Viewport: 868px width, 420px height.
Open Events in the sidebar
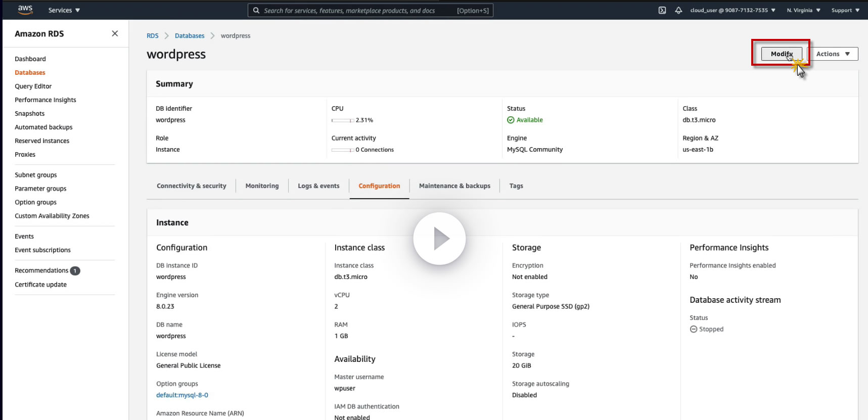tap(24, 237)
